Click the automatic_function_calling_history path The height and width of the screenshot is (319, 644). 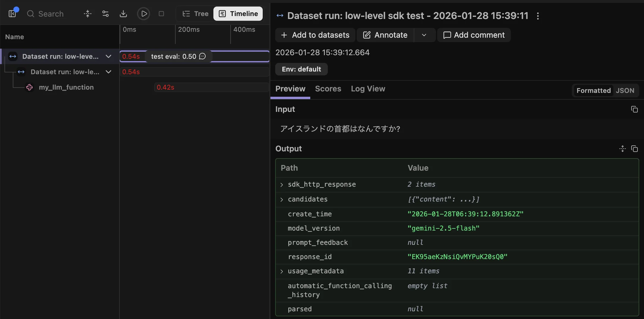coord(340,290)
